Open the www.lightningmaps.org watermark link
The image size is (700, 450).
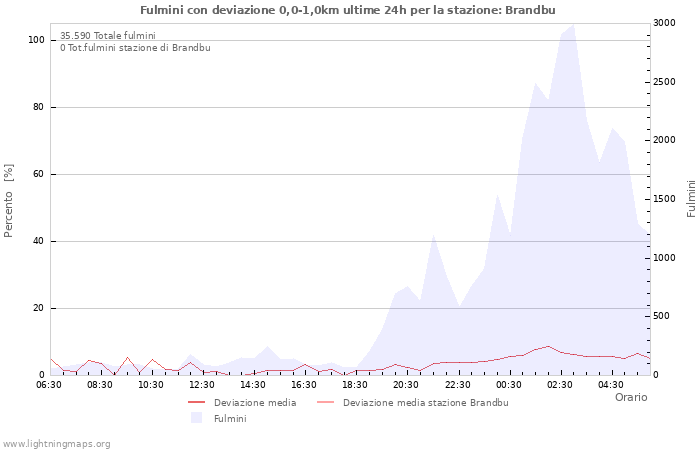pyautogui.click(x=56, y=443)
